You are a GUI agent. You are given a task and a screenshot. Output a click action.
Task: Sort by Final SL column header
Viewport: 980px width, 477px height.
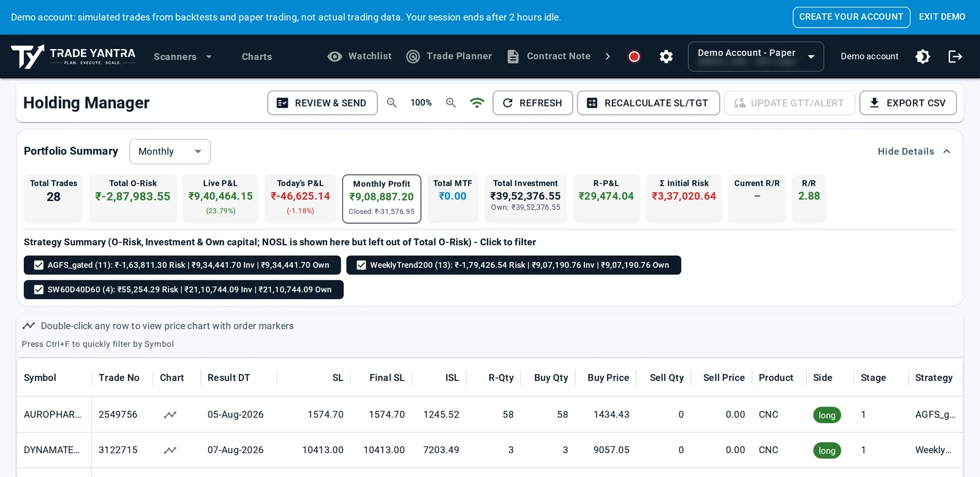387,378
